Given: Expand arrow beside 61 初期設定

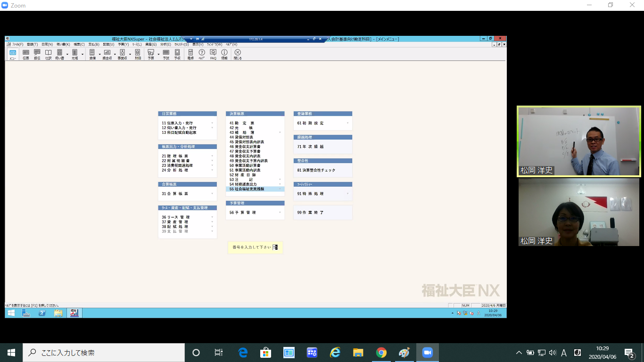Looking at the screenshot, I should coord(347,123).
